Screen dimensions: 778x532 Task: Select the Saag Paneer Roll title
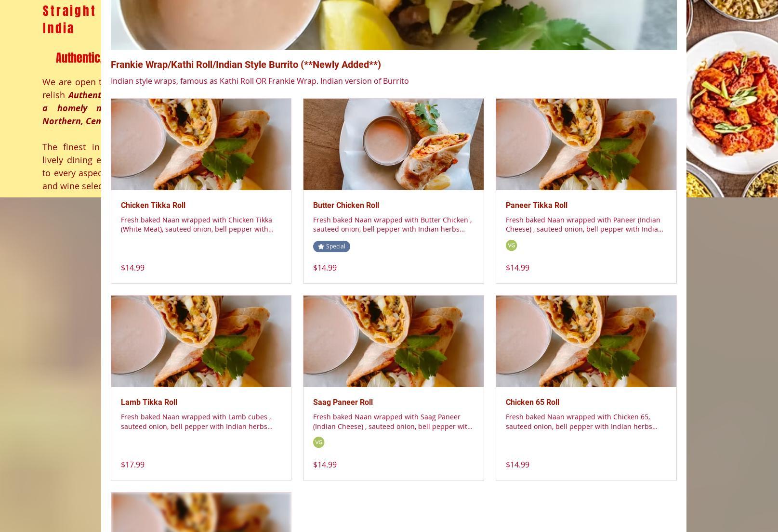click(x=343, y=402)
